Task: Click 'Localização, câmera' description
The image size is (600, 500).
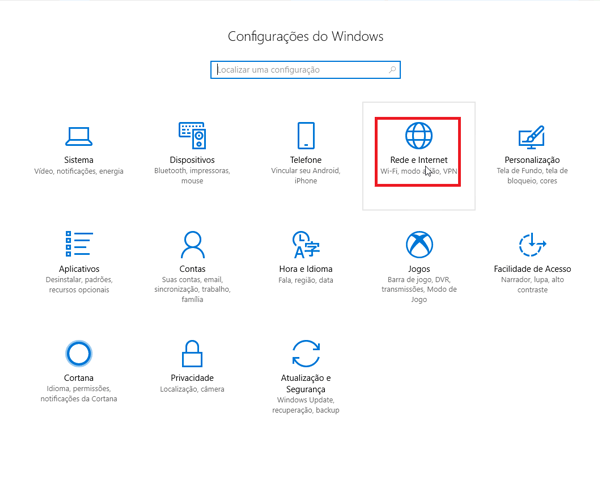Action: [192, 389]
